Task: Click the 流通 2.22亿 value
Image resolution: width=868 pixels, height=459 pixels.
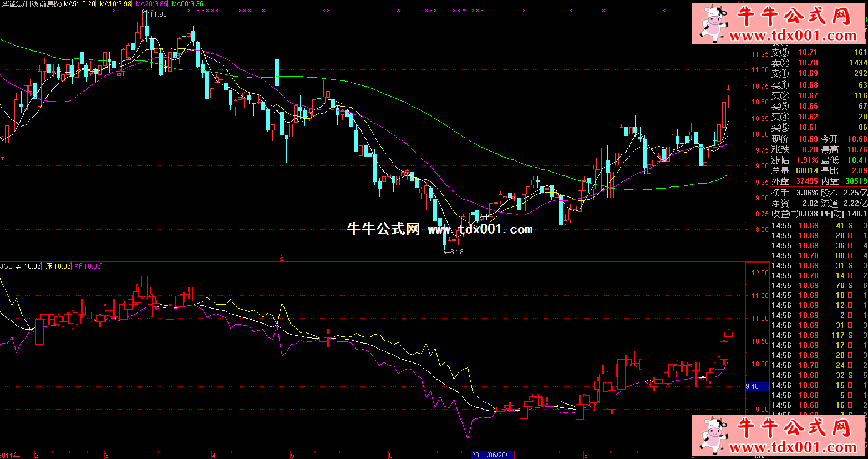Action: click(857, 203)
